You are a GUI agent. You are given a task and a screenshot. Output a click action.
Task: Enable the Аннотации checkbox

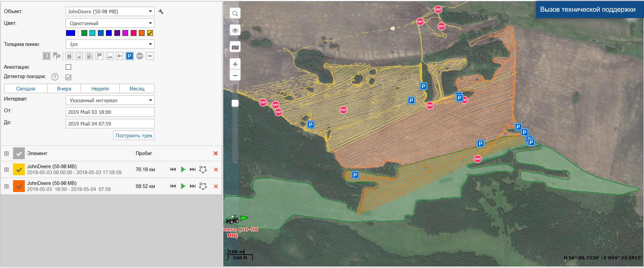tap(68, 67)
